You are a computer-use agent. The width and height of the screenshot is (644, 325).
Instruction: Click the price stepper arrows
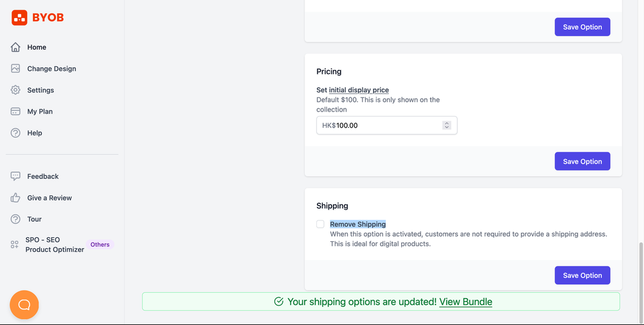[x=446, y=125]
